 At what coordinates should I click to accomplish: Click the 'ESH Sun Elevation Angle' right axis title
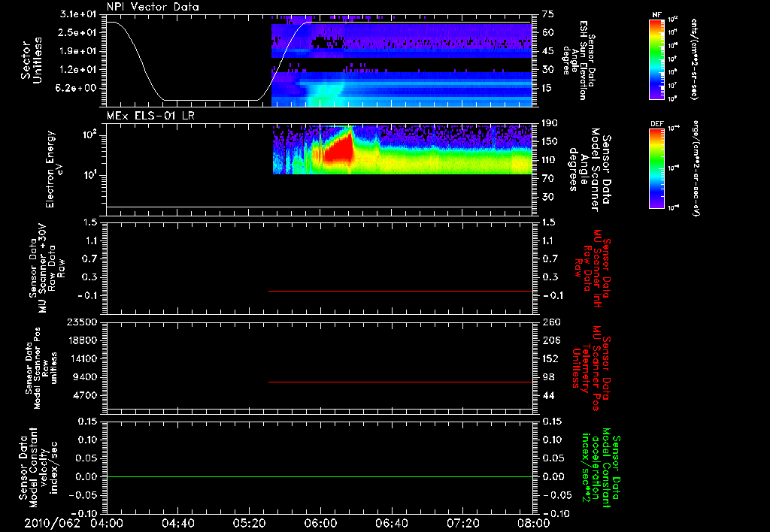pos(578,60)
